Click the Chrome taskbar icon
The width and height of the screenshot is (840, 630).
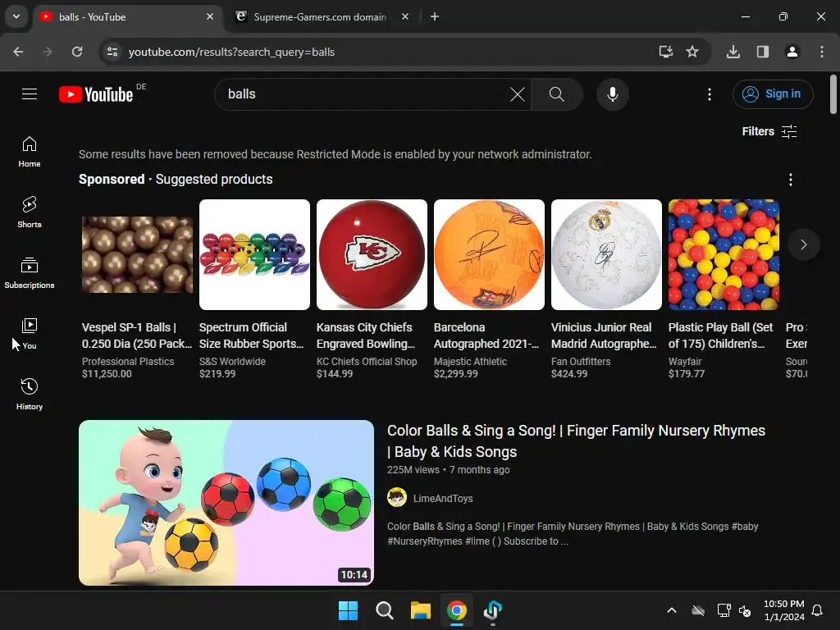click(x=457, y=610)
